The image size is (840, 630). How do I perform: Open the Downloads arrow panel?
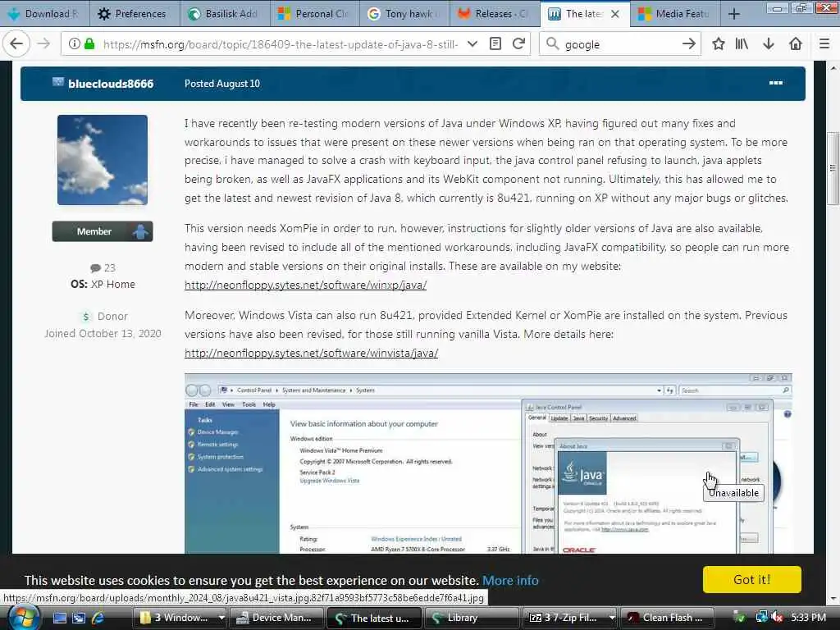pyautogui.click(x=769, y=44)
